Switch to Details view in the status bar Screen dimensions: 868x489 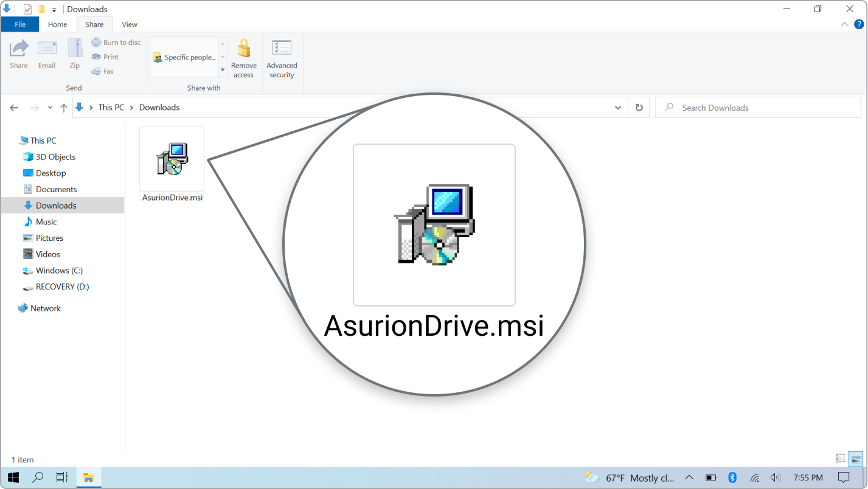point(841,459)
